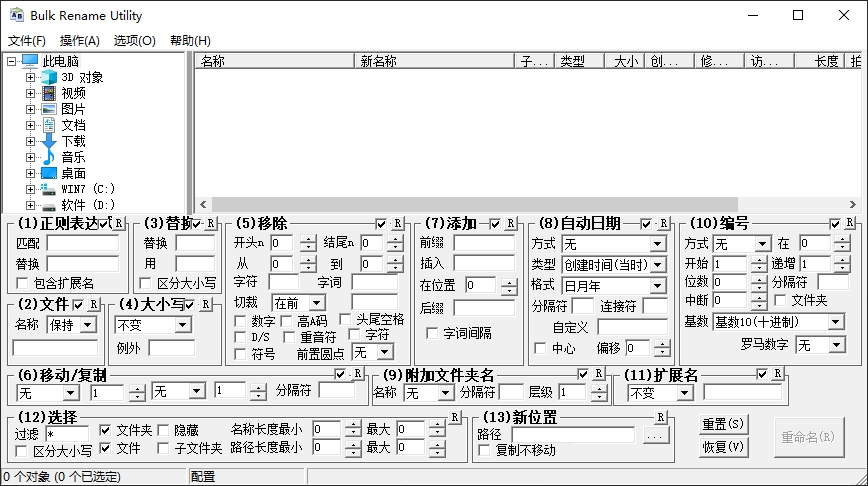Check the 数字 removal option
Viewport: 868px width, 486px height.
tap(240, 321)
